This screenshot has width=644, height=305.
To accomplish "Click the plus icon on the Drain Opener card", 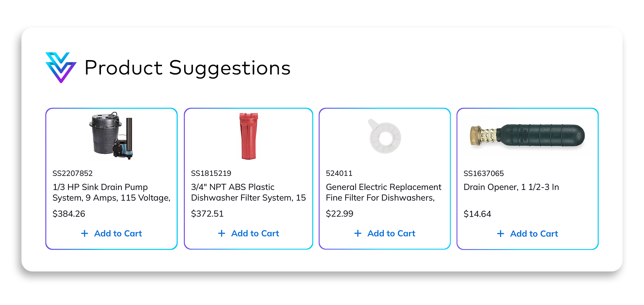I will pos(500,234).
